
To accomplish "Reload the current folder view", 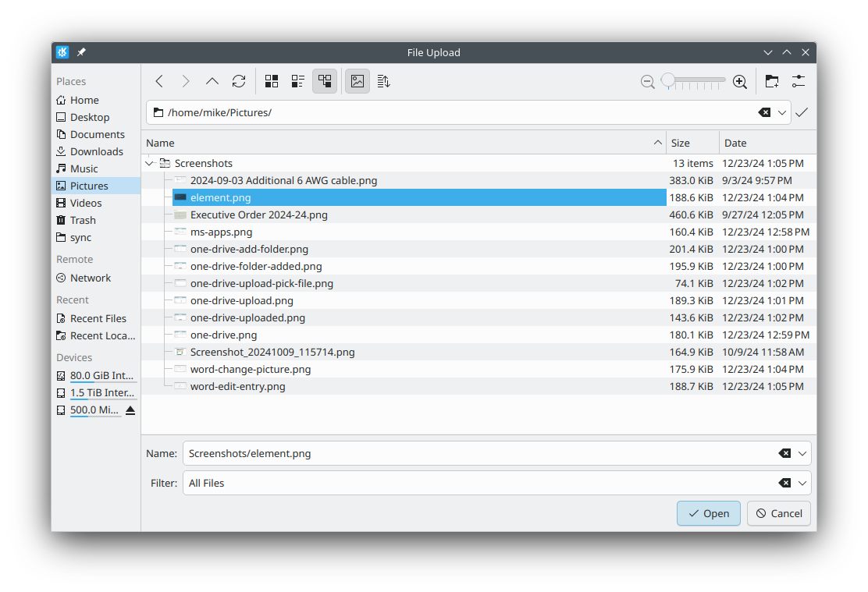I will click(239, 81).
